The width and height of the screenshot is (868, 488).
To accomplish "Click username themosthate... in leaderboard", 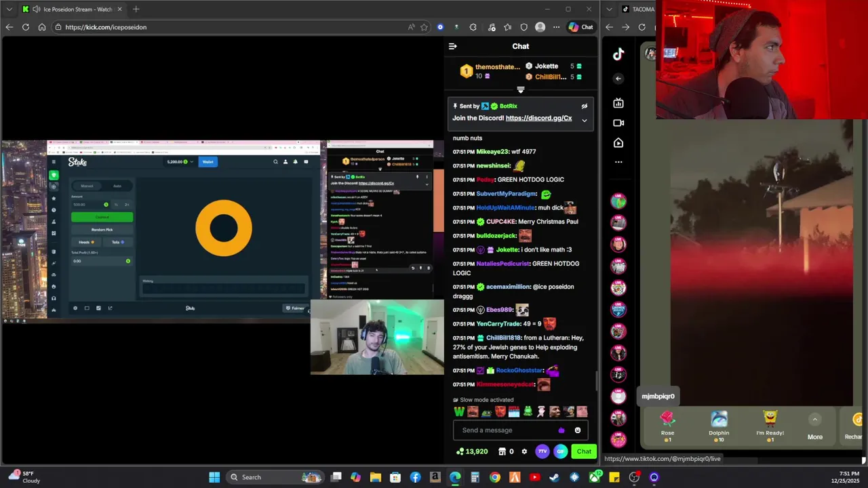I will pyautogui.click(x=498, y=67).
